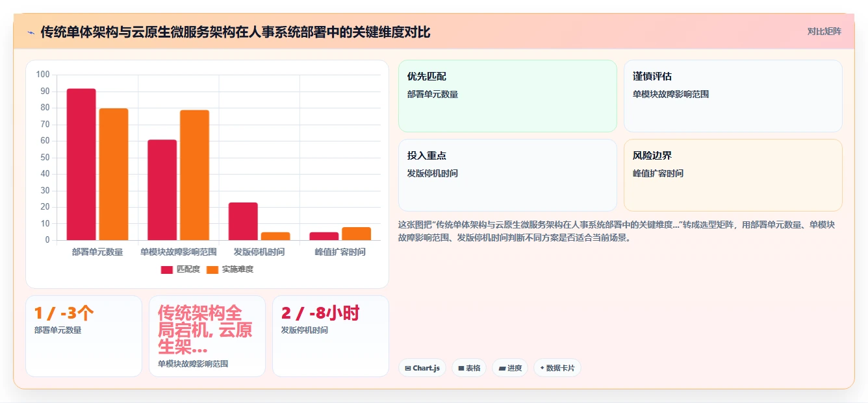This screenshot has width=868, height=403.
Task: Click the 单模块故障影响范围 x-axis label
Action: 179,252
